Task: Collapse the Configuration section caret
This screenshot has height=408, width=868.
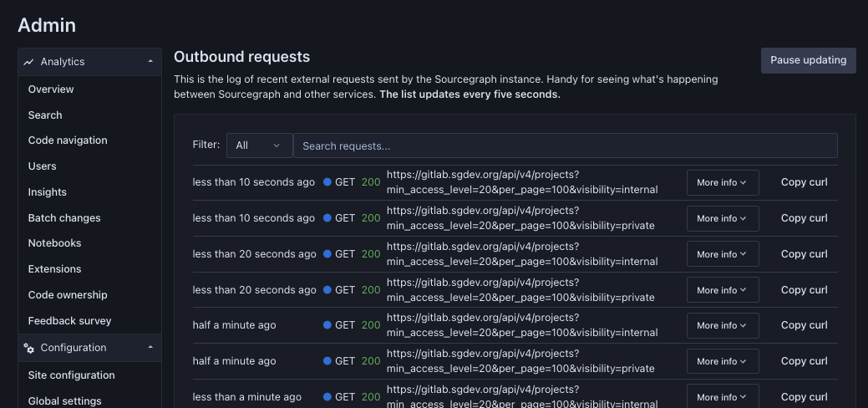Action: point(150,348)
